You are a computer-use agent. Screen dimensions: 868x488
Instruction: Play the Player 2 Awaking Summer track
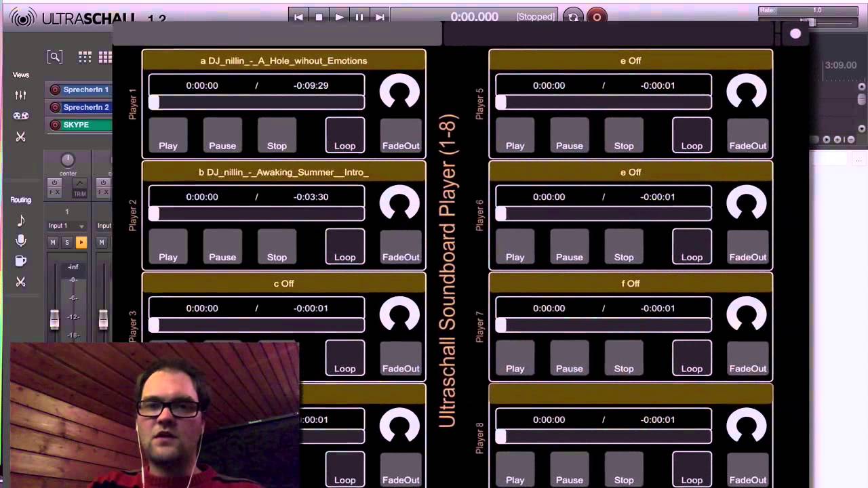(168, 246)
